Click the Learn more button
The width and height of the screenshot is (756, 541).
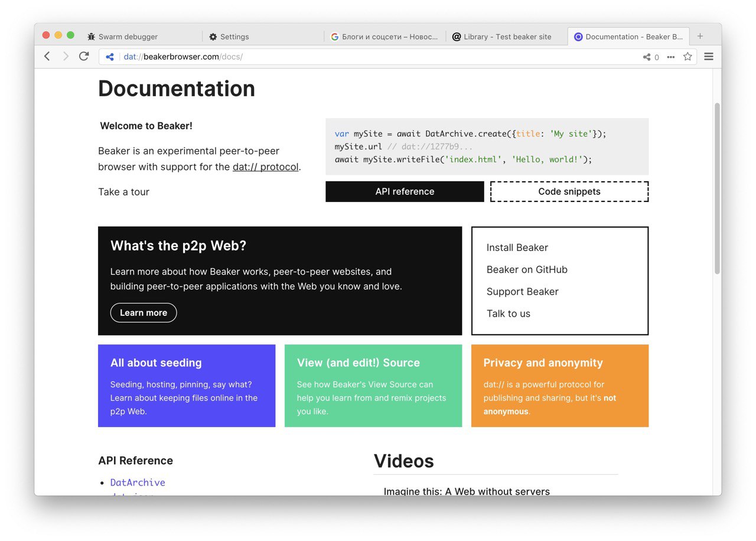pos(144,312)
